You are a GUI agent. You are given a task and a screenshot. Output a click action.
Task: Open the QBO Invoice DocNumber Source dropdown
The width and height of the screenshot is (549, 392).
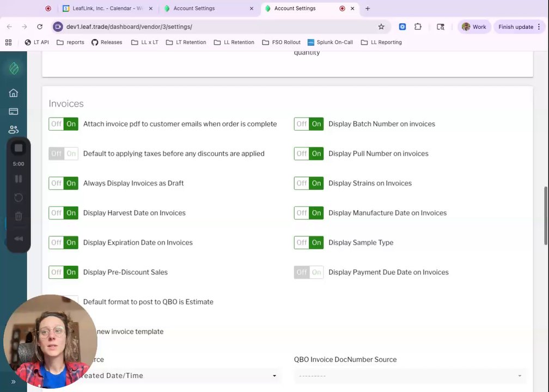point(410,376)
